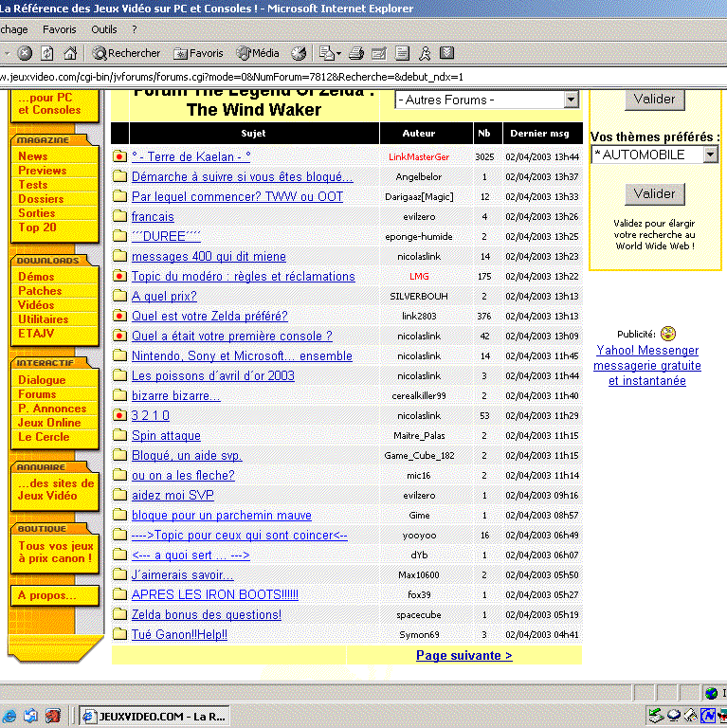Open Forums in the Interactif sidebar

37,394
